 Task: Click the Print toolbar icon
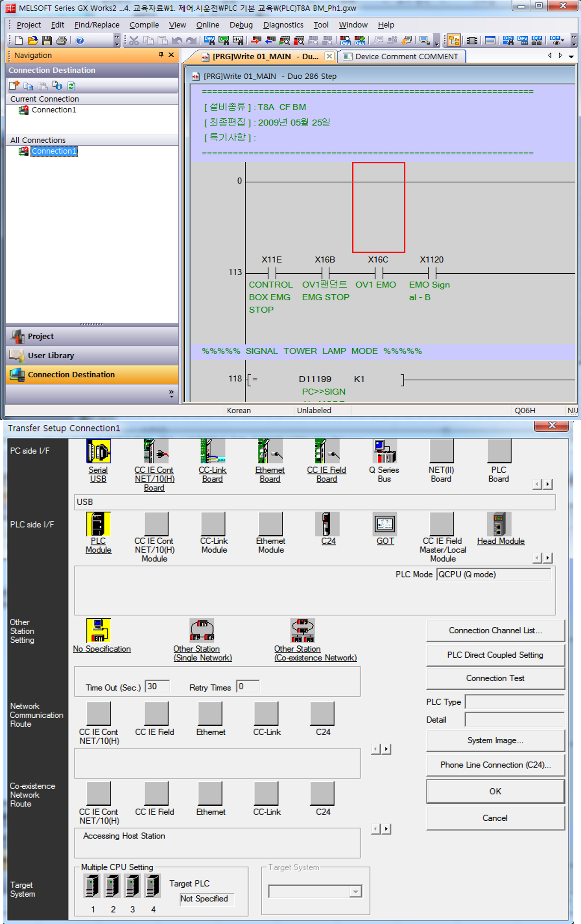(x=62, y=40)
